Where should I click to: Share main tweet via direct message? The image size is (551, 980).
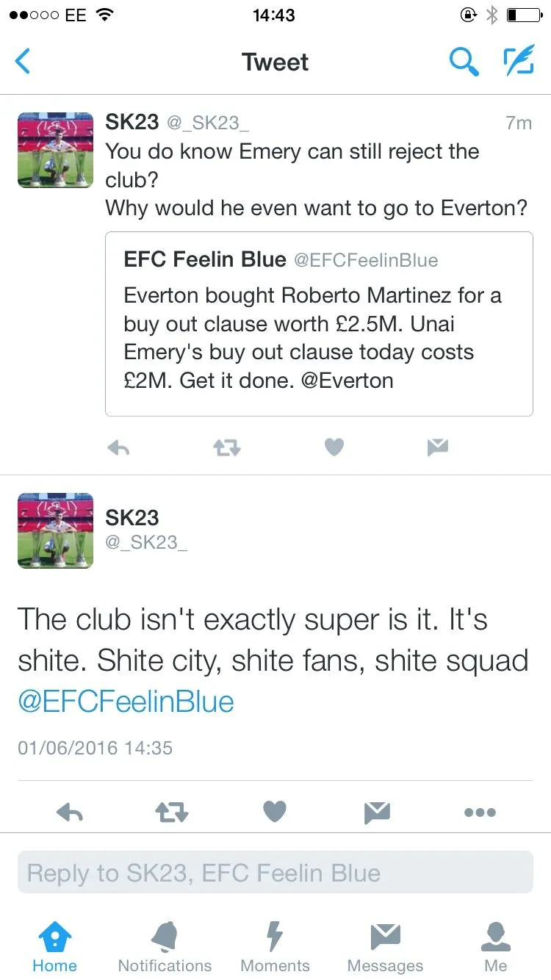click(x=377, y=812)
